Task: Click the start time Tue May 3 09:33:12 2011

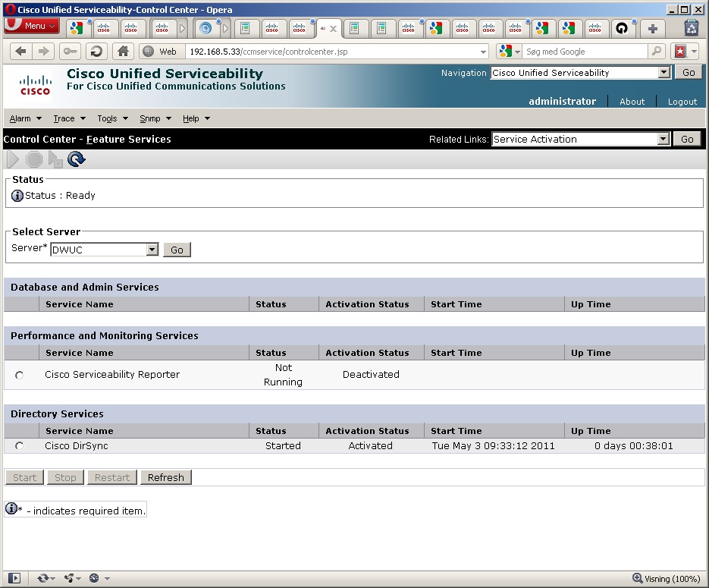Action: click(494, 446)
